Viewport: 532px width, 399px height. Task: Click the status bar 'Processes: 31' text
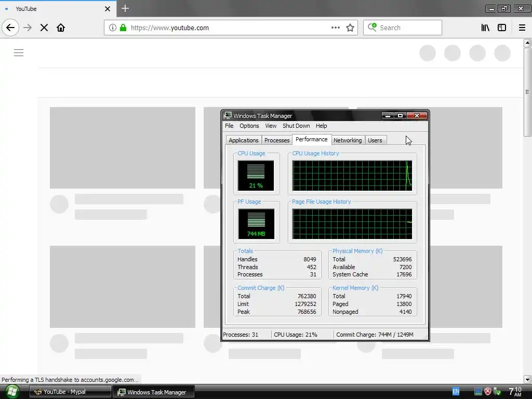241,335
